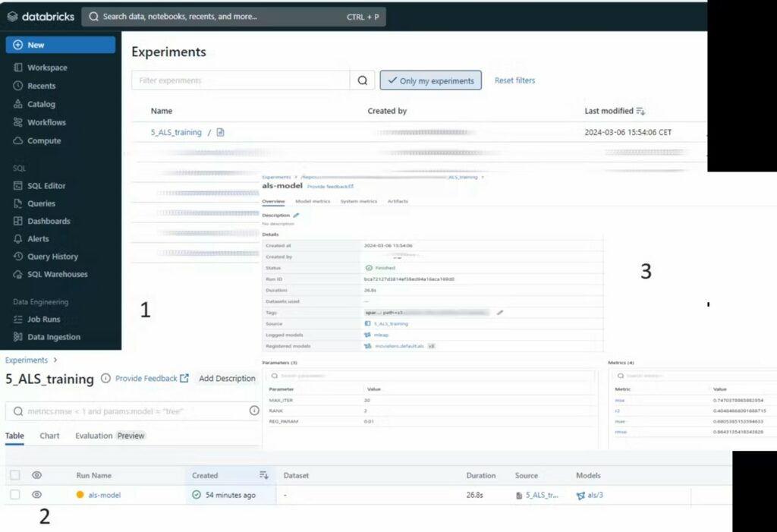Check the select-all checkbox in runs header

(x=14, y=475)
